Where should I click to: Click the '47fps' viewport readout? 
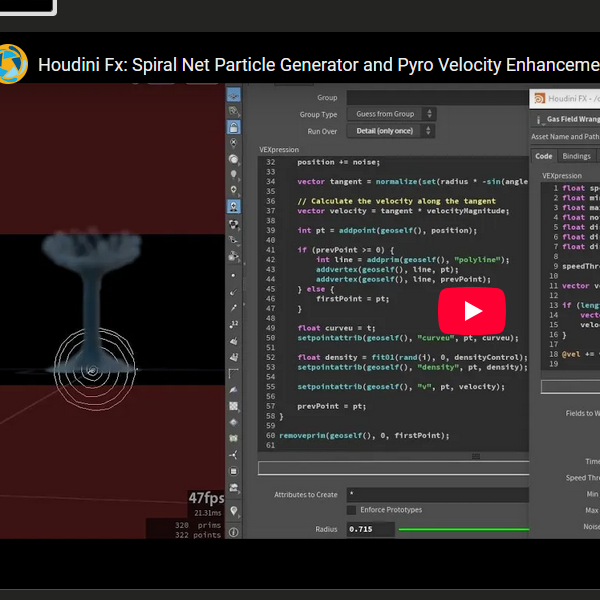tap(206, 498)
